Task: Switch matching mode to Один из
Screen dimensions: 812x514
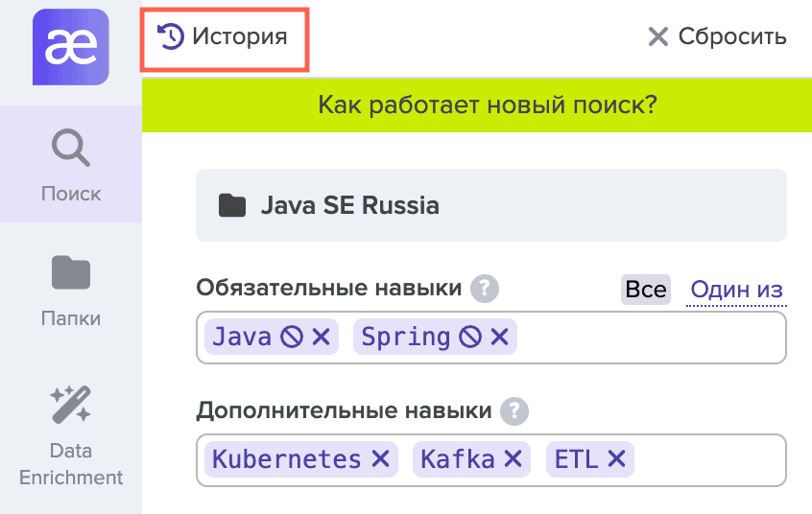Action: (736, 290)
